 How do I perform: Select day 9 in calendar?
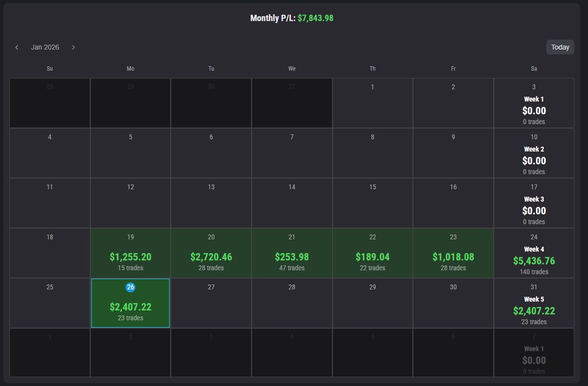(453, 153)
